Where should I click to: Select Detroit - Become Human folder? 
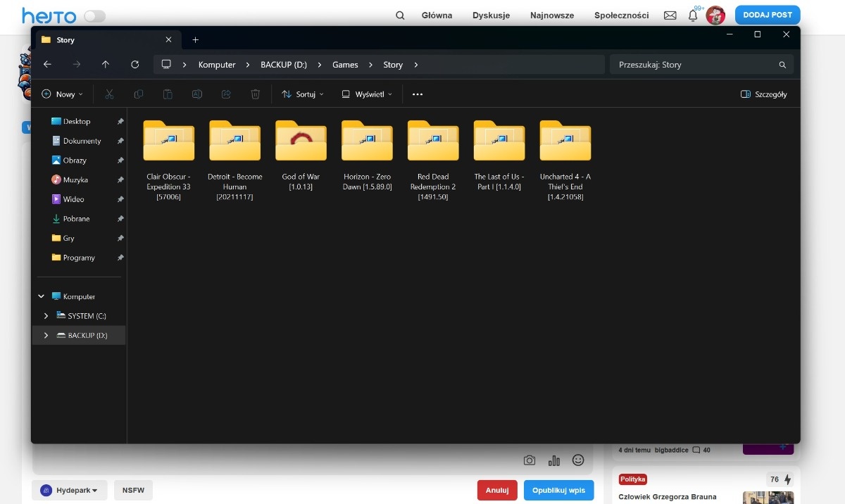tap(234, 160)
